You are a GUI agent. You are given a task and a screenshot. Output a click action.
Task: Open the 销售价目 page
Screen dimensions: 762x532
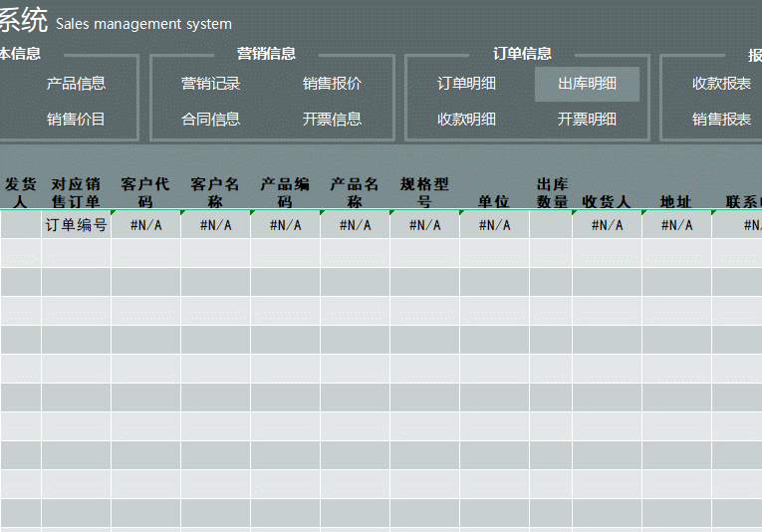(76, 119)
